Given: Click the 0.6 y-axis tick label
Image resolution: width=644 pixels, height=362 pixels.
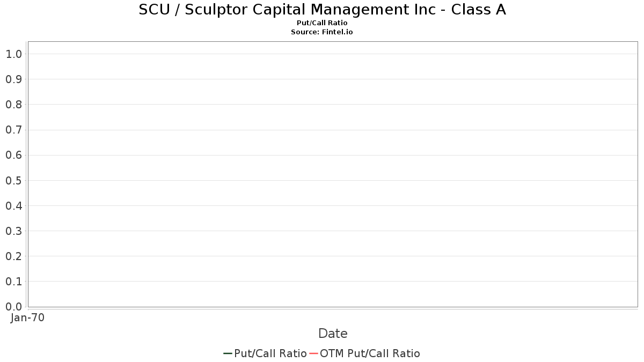Looking at the screenshot, I should (x=14, y=155).
